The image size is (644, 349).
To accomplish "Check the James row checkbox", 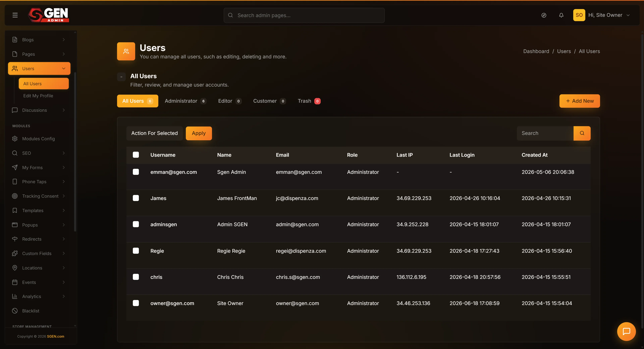I will [136, 198].
